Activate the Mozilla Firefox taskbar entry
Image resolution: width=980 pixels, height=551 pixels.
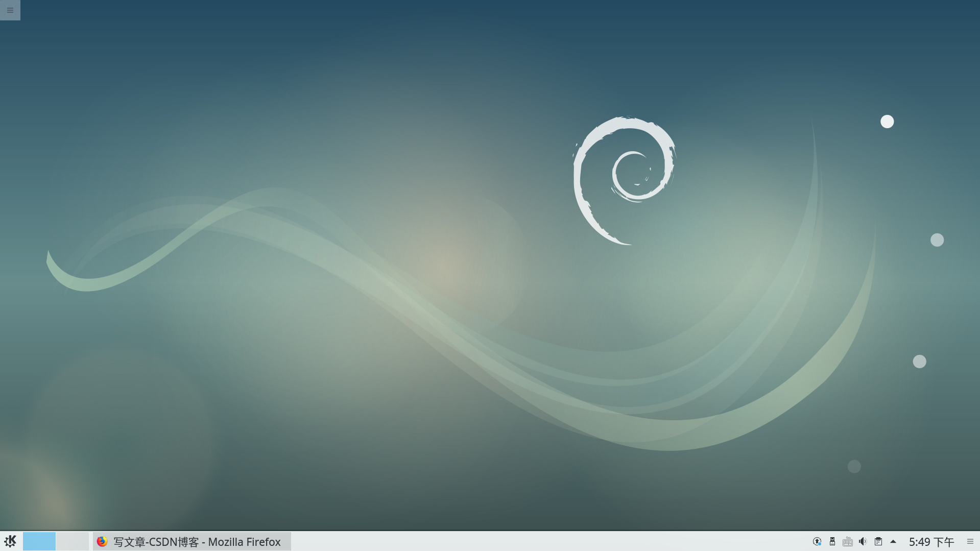tap(192, 541)
